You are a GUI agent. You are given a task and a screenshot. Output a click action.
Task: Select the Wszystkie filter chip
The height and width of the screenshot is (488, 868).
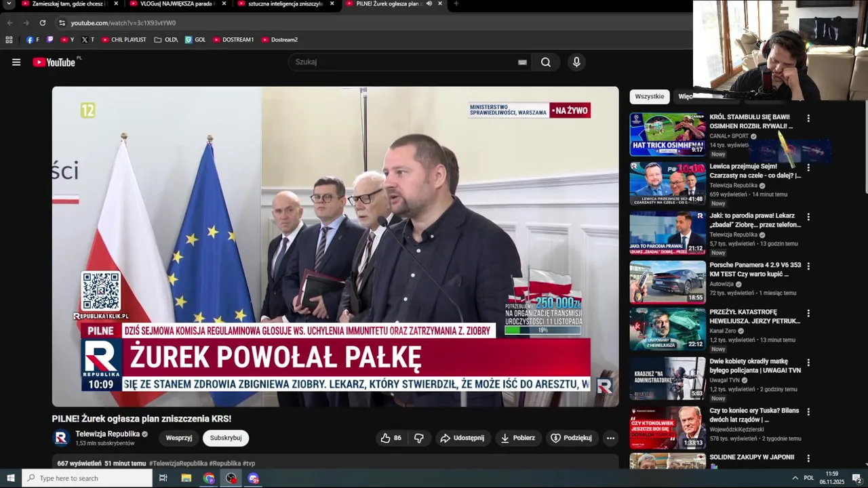650,96
